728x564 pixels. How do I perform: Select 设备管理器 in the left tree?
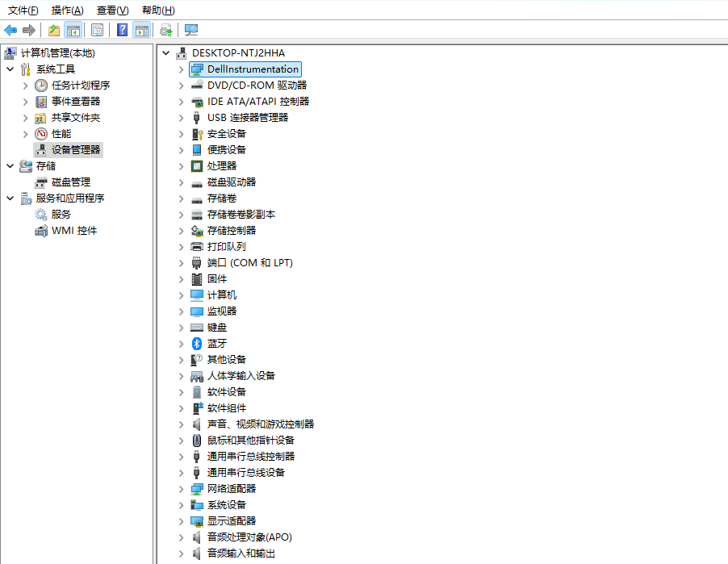(x=76, y=150)
